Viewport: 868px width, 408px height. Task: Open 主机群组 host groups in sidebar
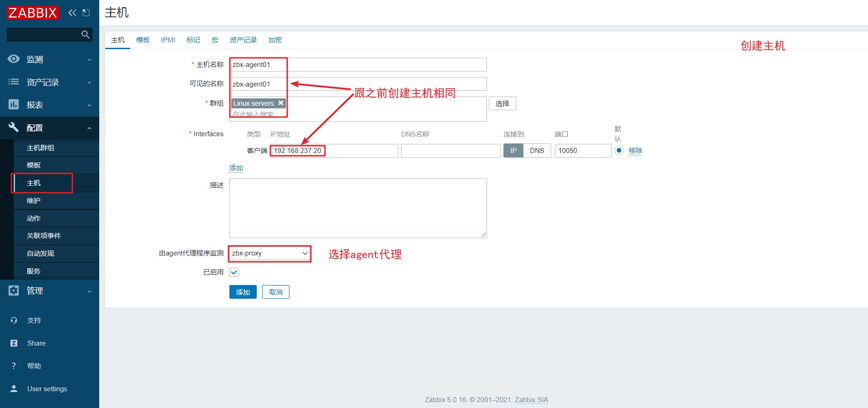click(x=56, y=148)
